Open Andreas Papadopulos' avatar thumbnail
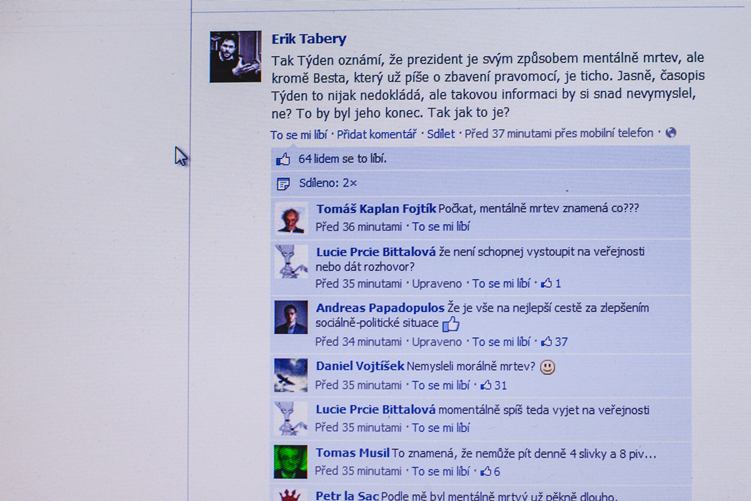The width and height of the screenshot is (751, 501). [291, 317]
